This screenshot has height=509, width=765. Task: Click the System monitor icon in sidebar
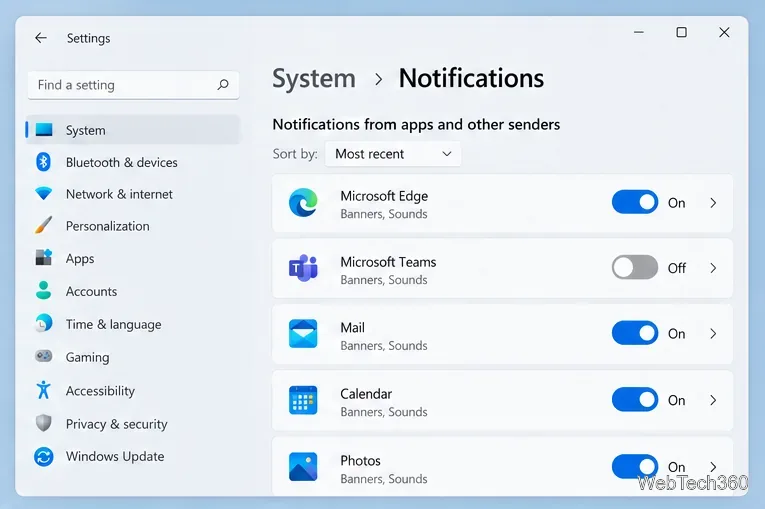[44, 129]
